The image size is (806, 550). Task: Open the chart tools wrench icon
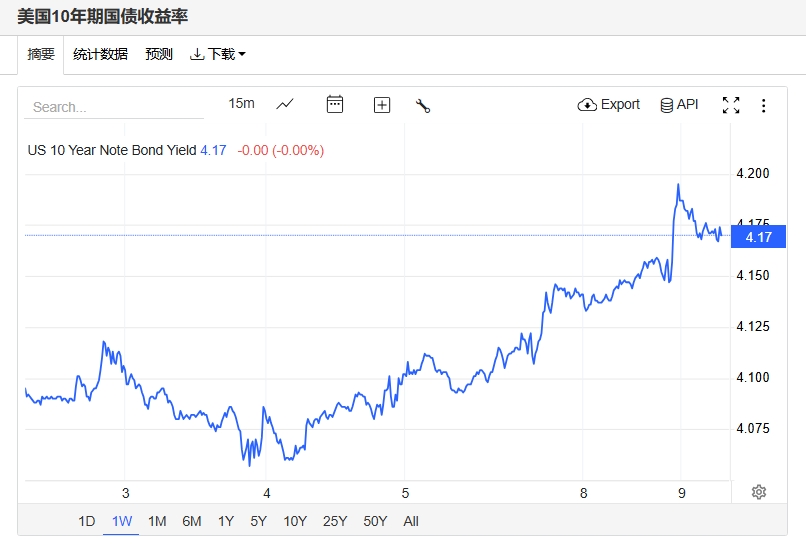pos(423,105)
